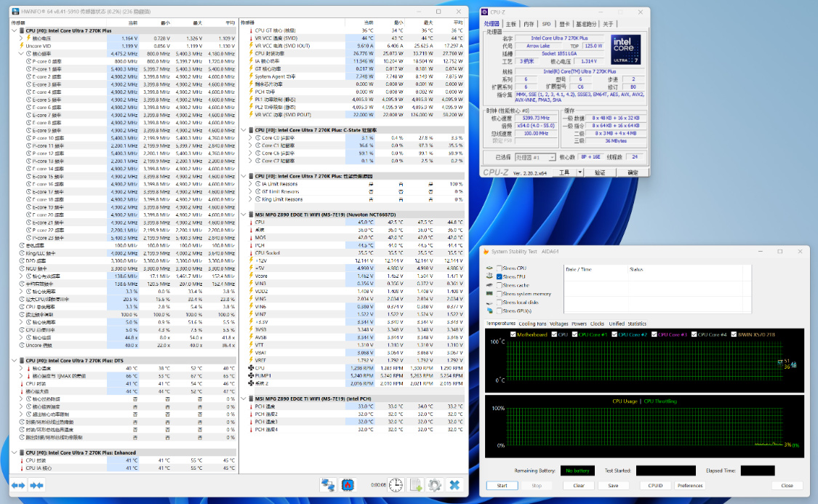Click the AIDA64 flame title bar icon
Screen dimensions: 818x504
tap(486, 252)
